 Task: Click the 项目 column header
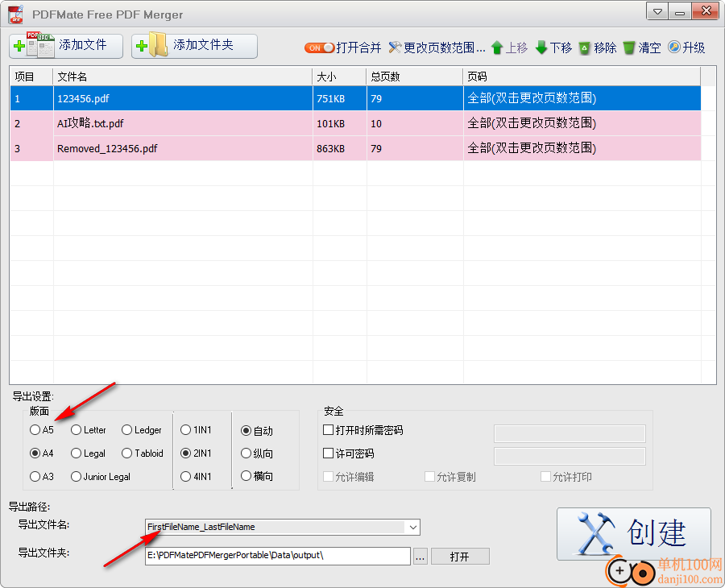point(31,77)
